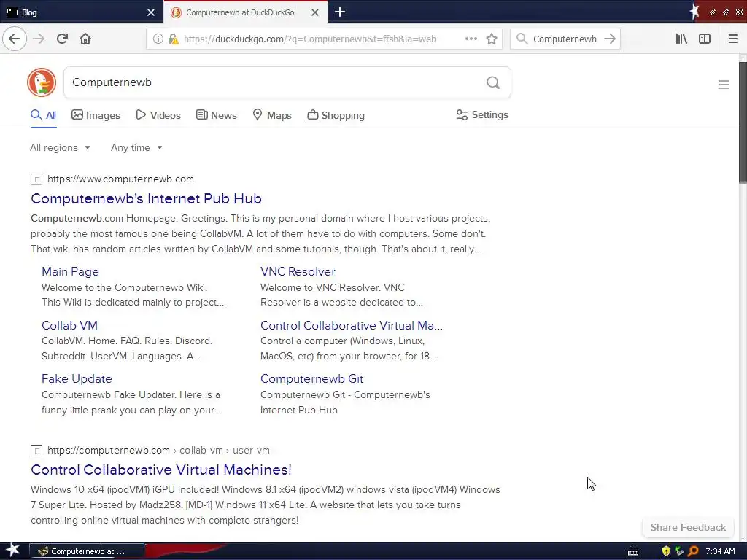This screenshot has width=747, height=560.
Task: Switch to Images results
Action: click(x=96, y=115)
